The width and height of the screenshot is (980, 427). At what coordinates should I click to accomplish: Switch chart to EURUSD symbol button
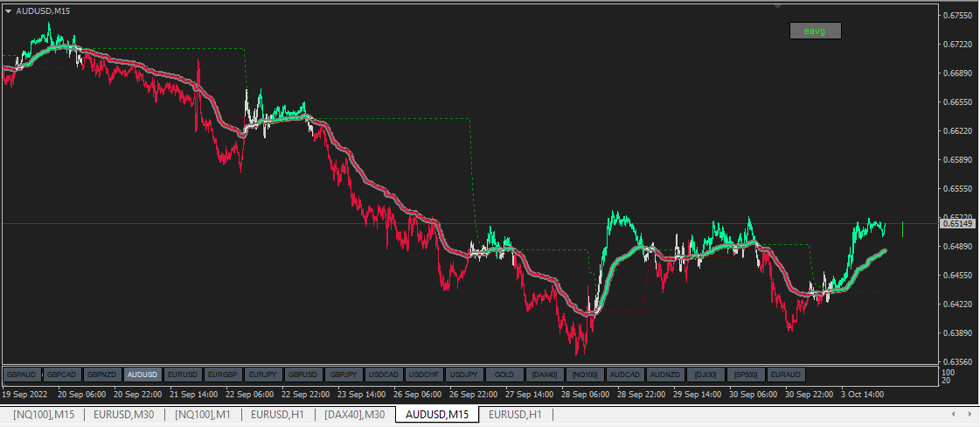tap(183, 374)
